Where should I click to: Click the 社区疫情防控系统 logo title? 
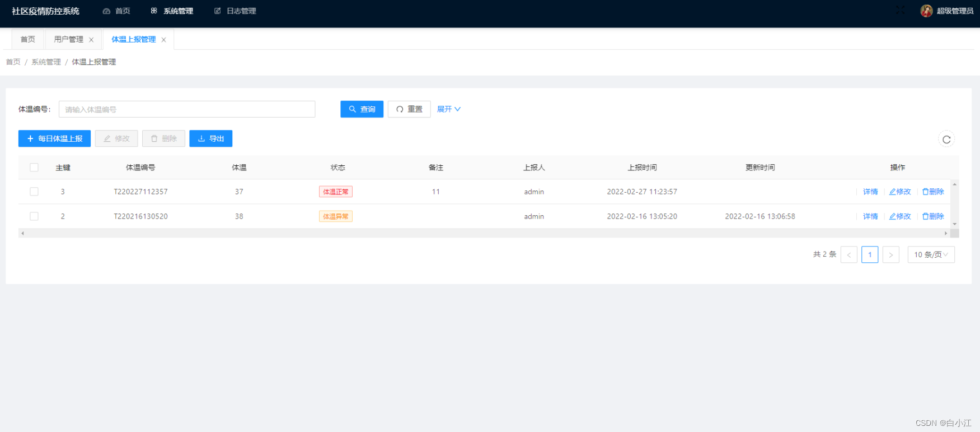[45, 11]
